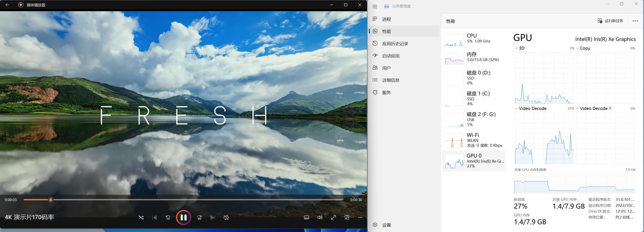Open the volume control
Screen dimensions: 644x232
[320, 218]
